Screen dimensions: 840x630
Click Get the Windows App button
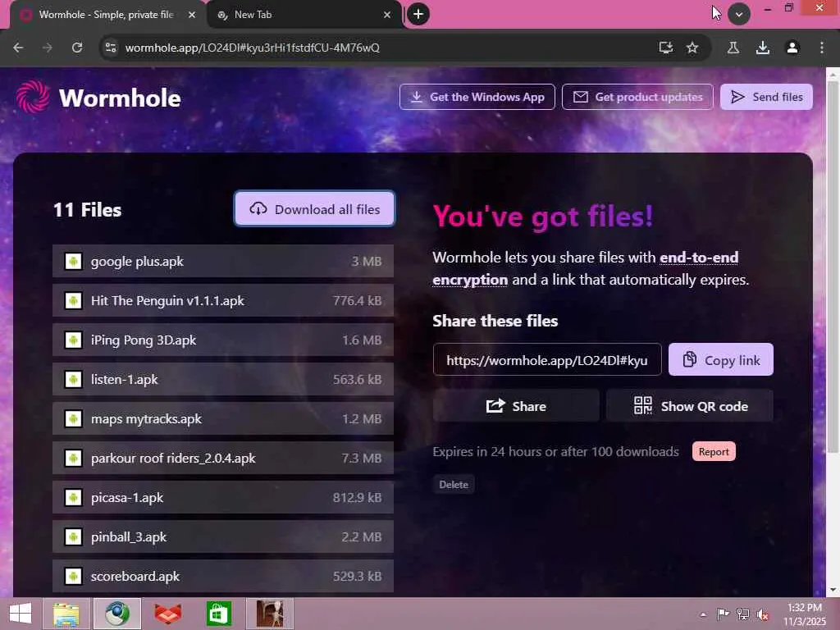(477, 97)
